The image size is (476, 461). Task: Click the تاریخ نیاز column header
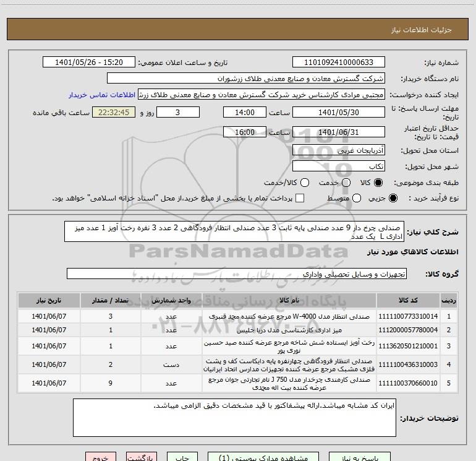49,300
